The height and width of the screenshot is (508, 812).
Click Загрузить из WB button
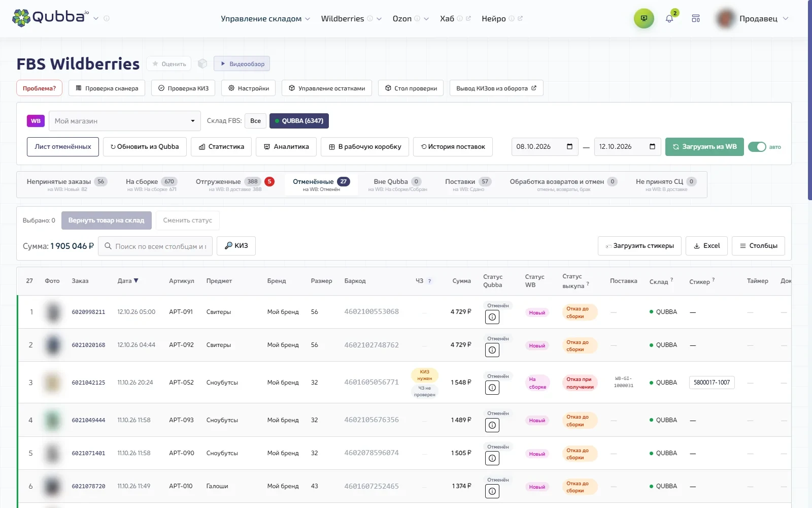(704, 147)
